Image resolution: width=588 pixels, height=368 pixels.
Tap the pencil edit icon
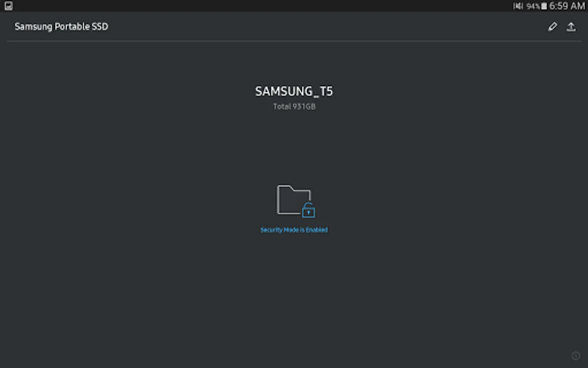[552, 27]
